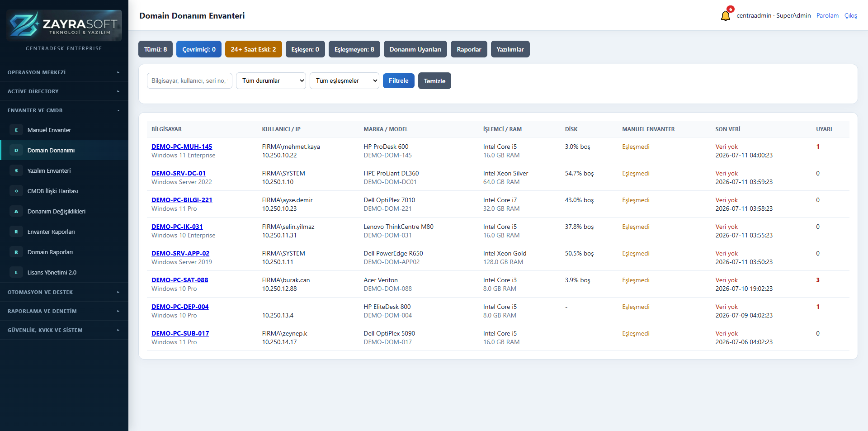Screen dimensions: 868x431
Task: Click the Filtrele button
Action: 398,81
